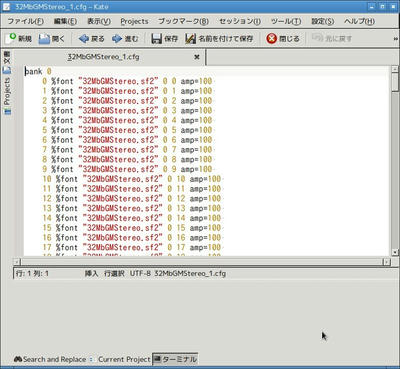The width and height of the screenshot is (400, 369).
Task: Open a file with 開く toolbar button
Action: 52,38
